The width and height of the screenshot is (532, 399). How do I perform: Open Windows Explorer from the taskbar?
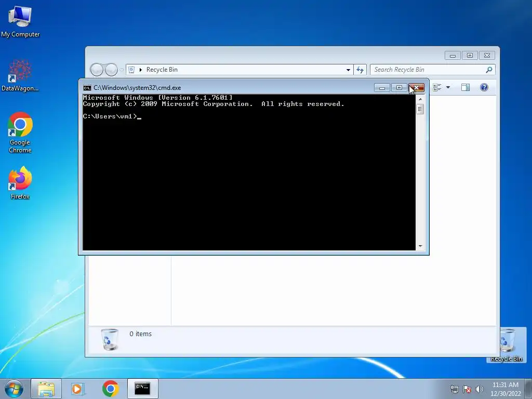pyautogui.click(x=46, y=389)
